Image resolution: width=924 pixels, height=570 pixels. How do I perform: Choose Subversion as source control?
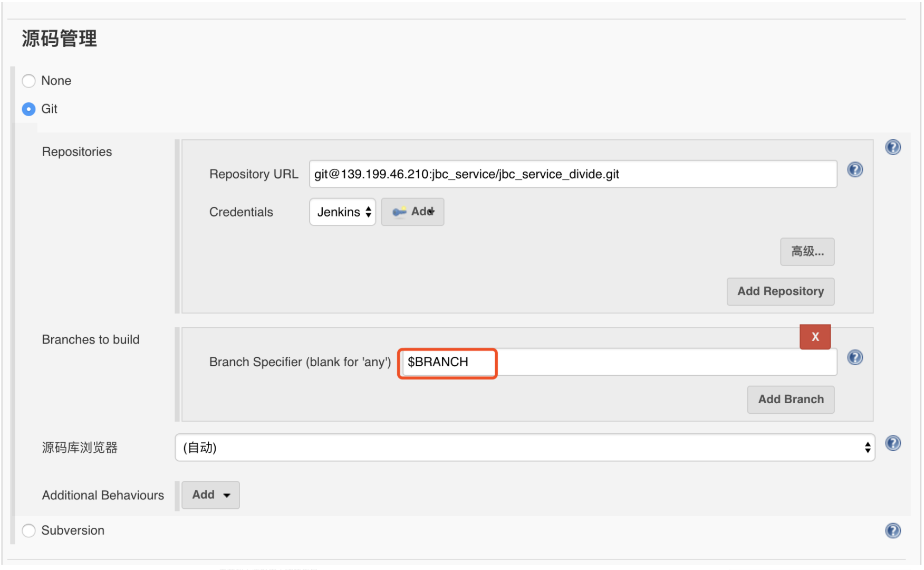tap(28, 531)
